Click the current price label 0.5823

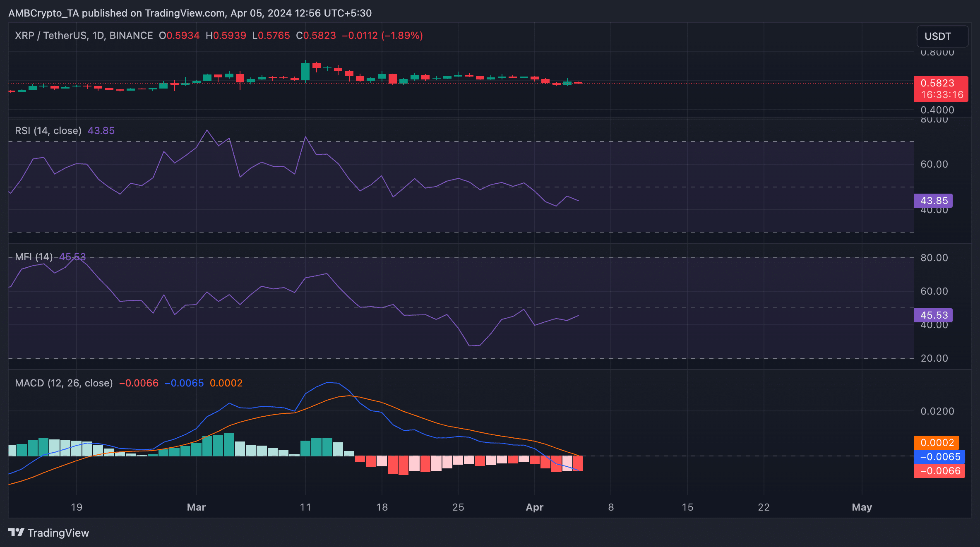[937, 83]
